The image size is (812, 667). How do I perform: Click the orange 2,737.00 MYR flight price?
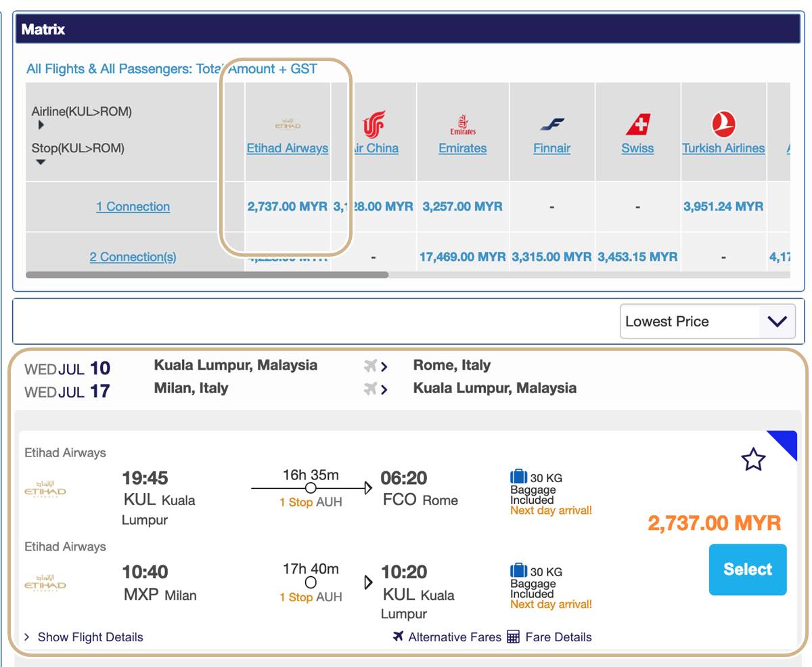tap(715, 523)
